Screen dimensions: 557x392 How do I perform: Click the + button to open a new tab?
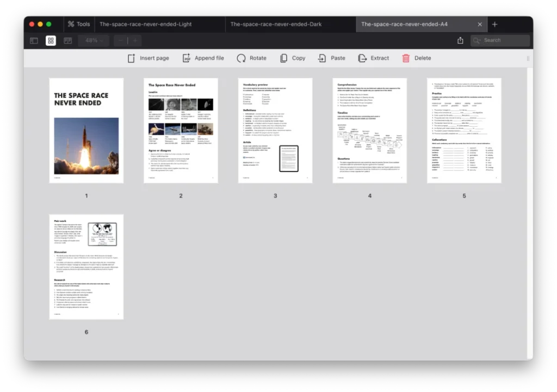(494, 24)
